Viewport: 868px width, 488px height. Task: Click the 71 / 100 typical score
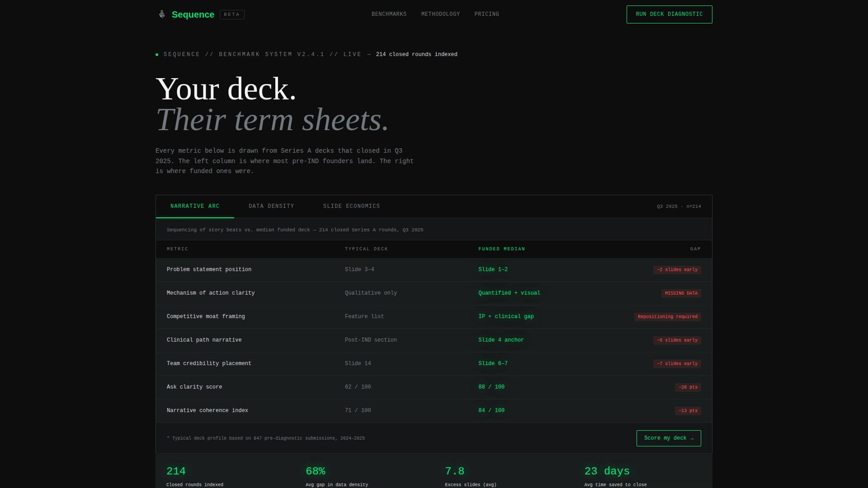(358, 411)
